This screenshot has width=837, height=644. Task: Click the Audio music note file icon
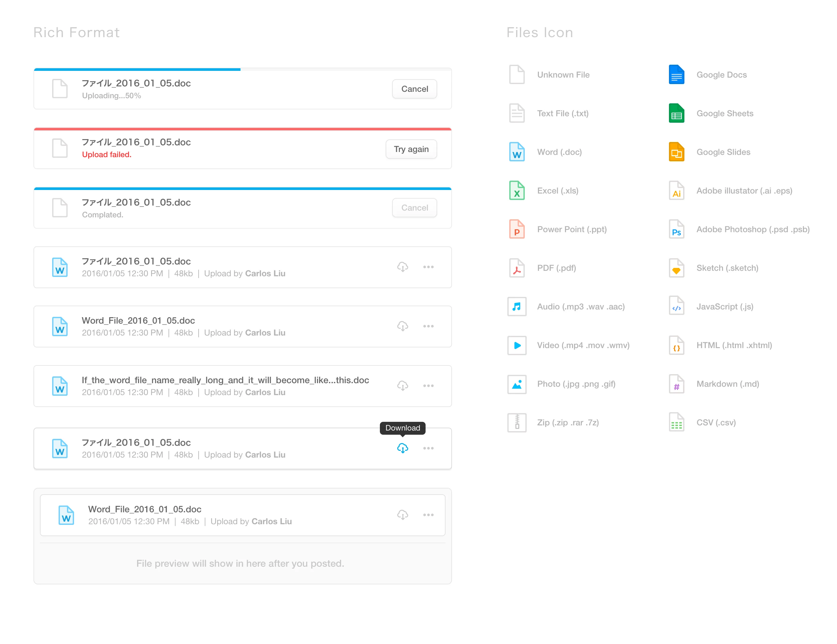(517, 307)
